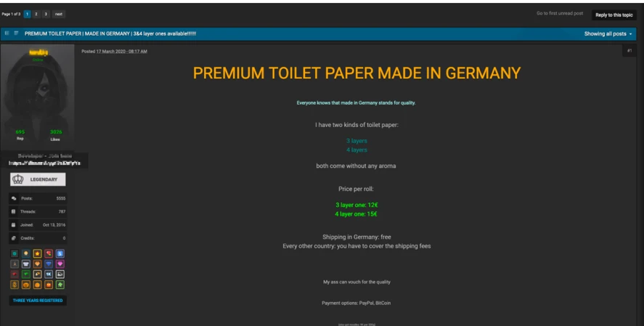Click the teal circle award badge
644x326 pixels.
pos(15,253)
